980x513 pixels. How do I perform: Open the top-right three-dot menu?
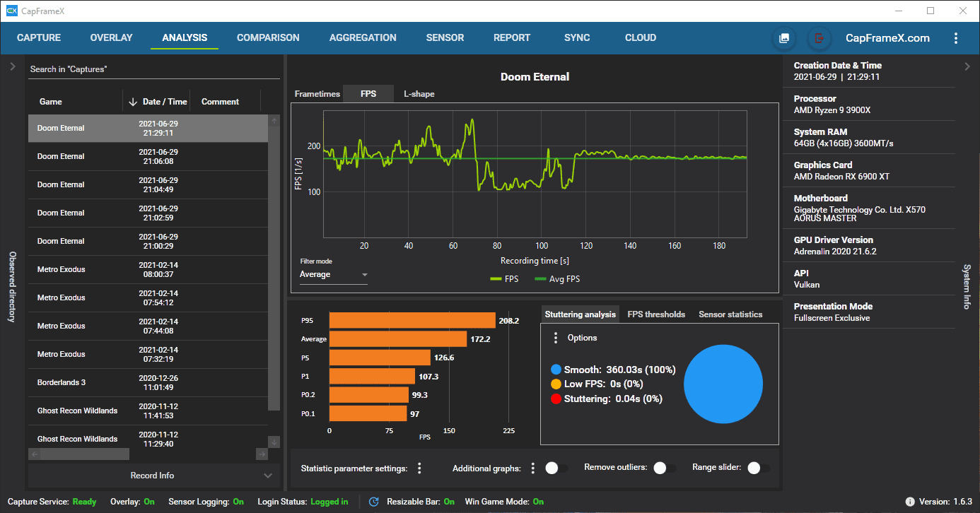[x=956, y=38]
